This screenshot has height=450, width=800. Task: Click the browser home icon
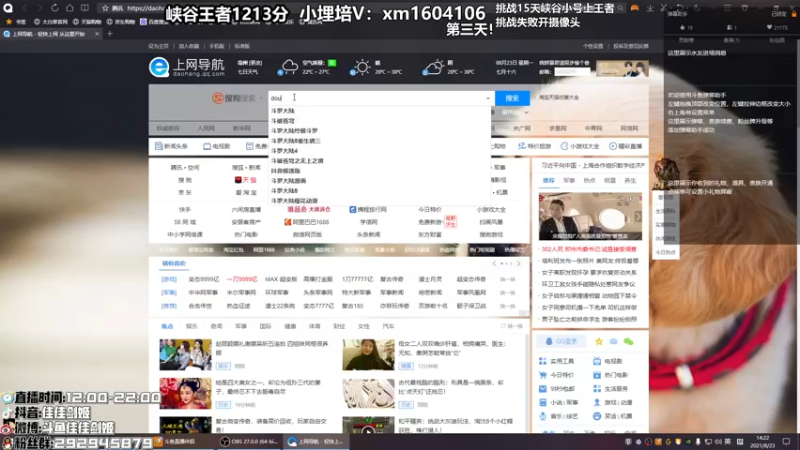pyautogui.click(x=69, y=8)
